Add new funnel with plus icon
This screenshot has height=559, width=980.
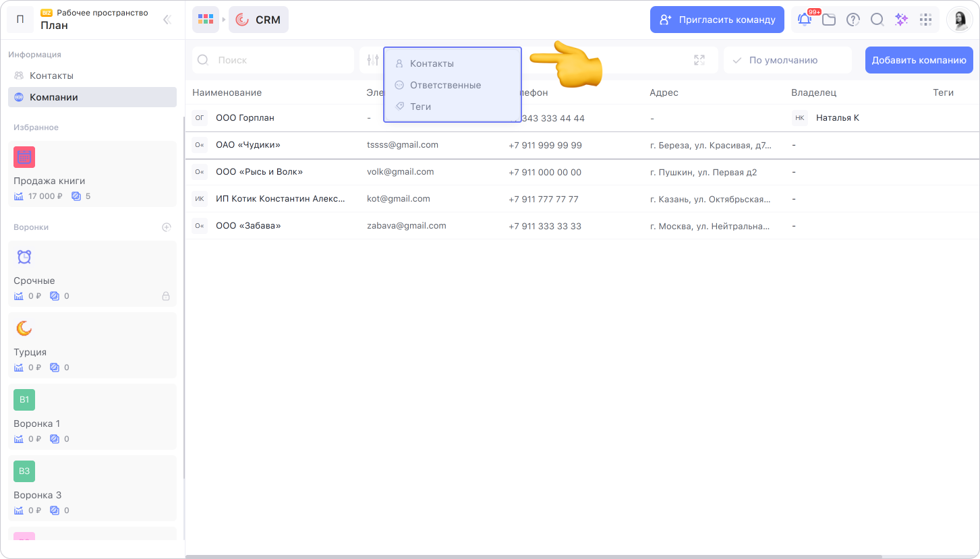[x=167, y=227]
